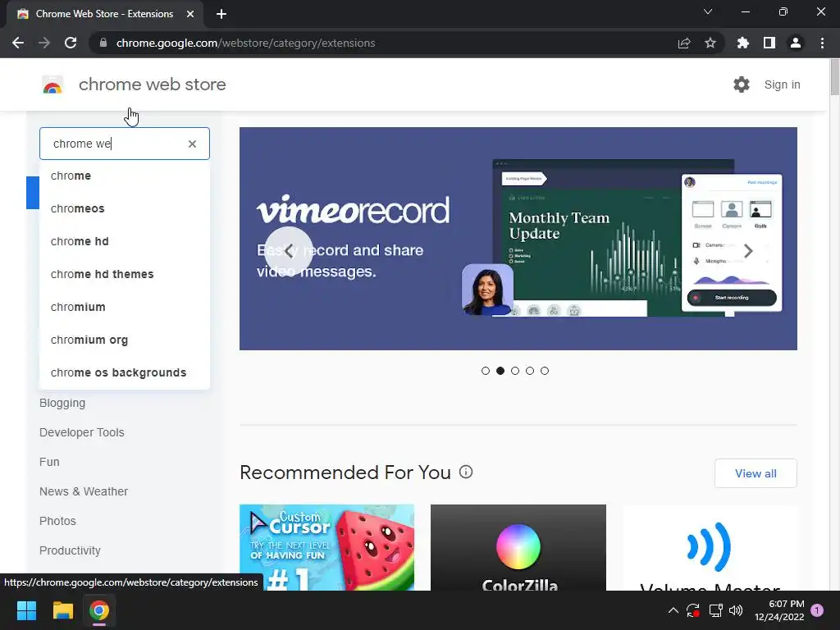
Task: Show next banner slide arrow
Action: click(748, 251)
